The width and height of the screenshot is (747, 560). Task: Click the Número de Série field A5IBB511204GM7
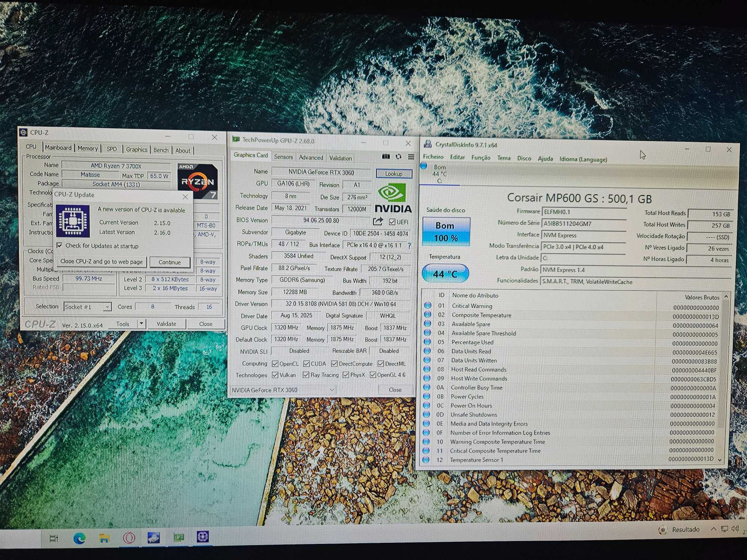pos(584,223)
